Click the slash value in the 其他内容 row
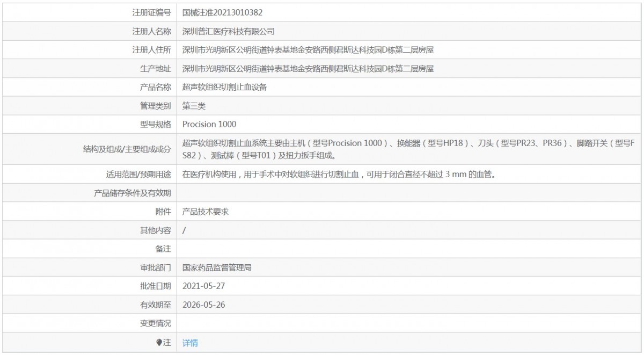 [x=184, y=230]
